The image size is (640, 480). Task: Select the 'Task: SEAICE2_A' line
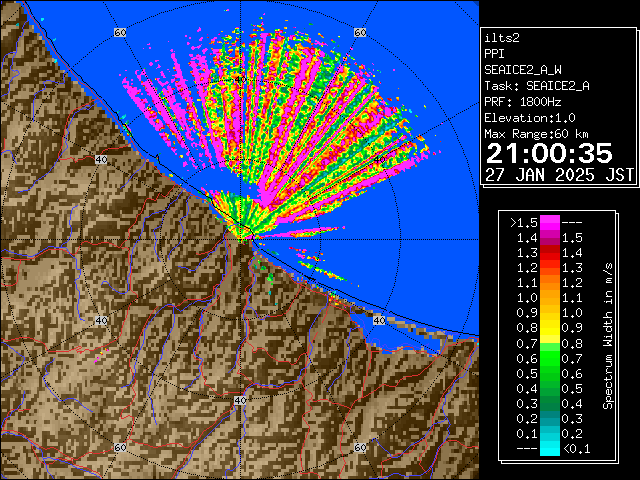(537, 86)
